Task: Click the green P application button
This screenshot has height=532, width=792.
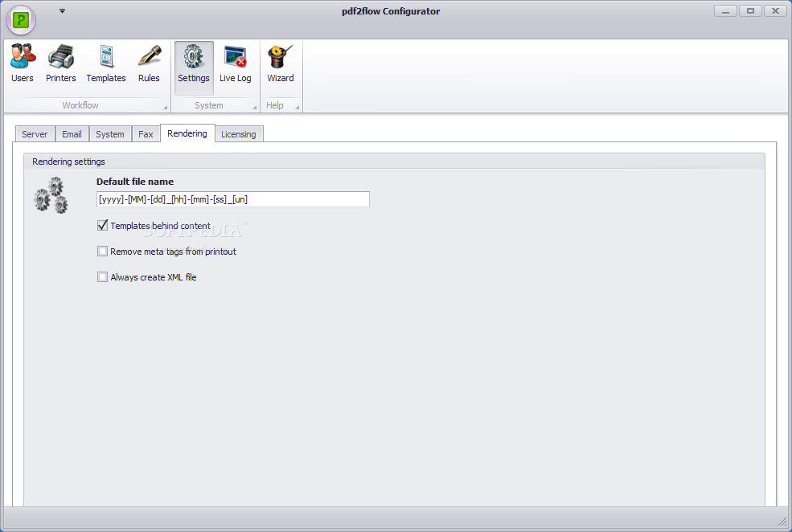Action: (x=21, y=20)
